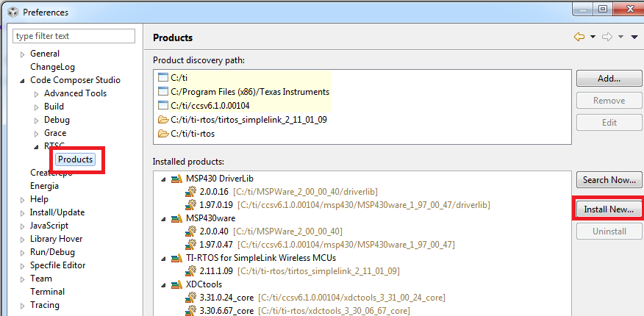Expand the General preferences category
644x316 pixels.
tap(22, 54)
